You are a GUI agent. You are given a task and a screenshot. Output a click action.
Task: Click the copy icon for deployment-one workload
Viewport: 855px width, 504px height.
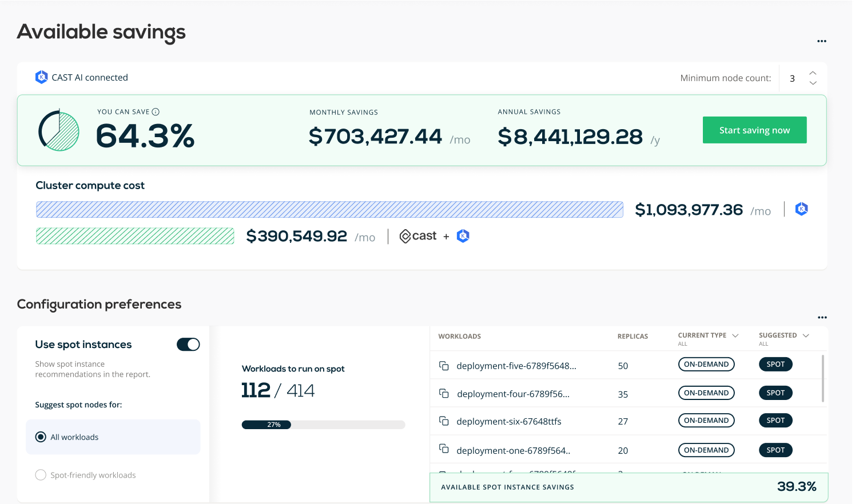coord(444,449)
